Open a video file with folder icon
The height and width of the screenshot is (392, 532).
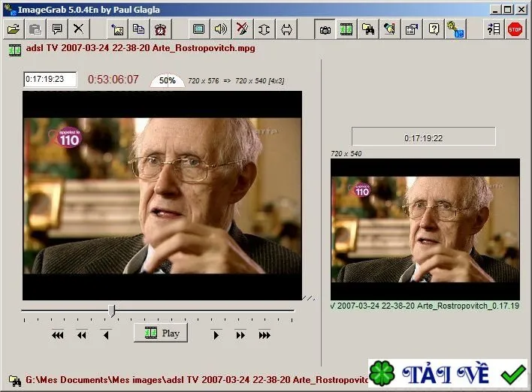click(14, 29)
